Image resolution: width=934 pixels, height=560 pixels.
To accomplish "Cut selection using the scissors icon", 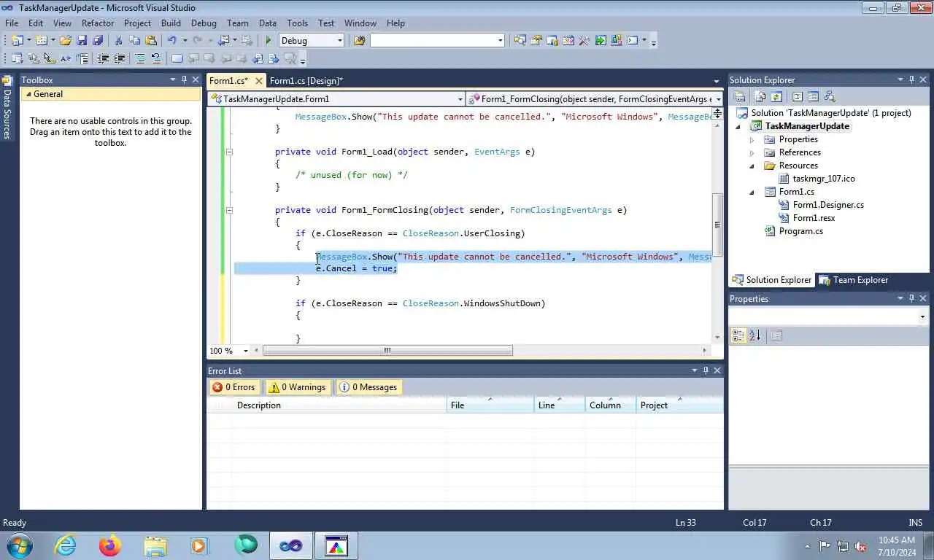I will pyautogui.click(x=118, y=41).
